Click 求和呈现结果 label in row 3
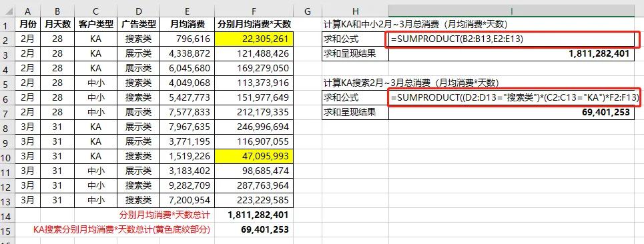644x244 pixels. [355, 54]
